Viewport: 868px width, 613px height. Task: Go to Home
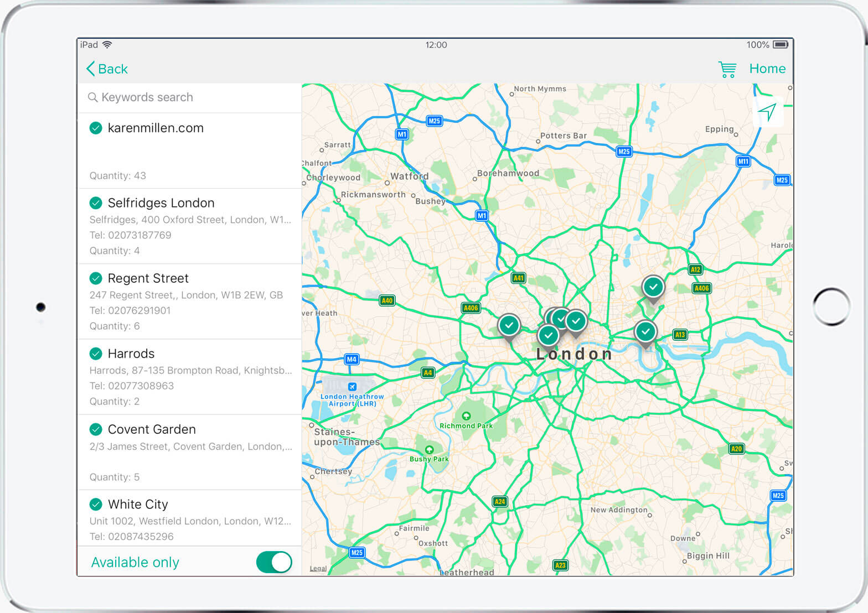coord(767,69)
